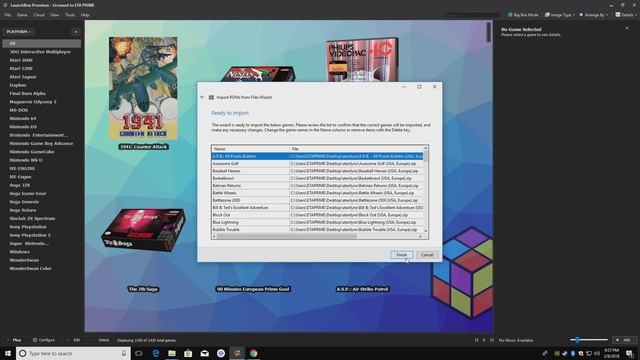Open the File menu
This screenshot has width=640, height=360.
point(8,15)
